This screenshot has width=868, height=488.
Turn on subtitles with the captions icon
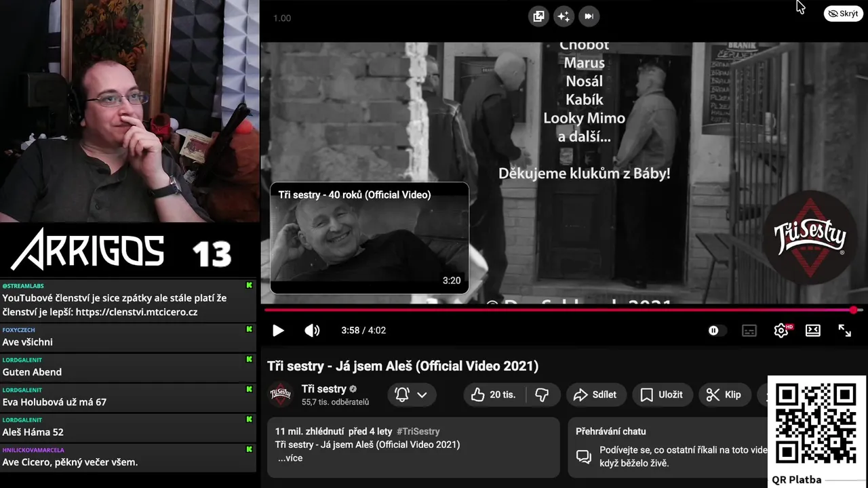pos(749,331)
